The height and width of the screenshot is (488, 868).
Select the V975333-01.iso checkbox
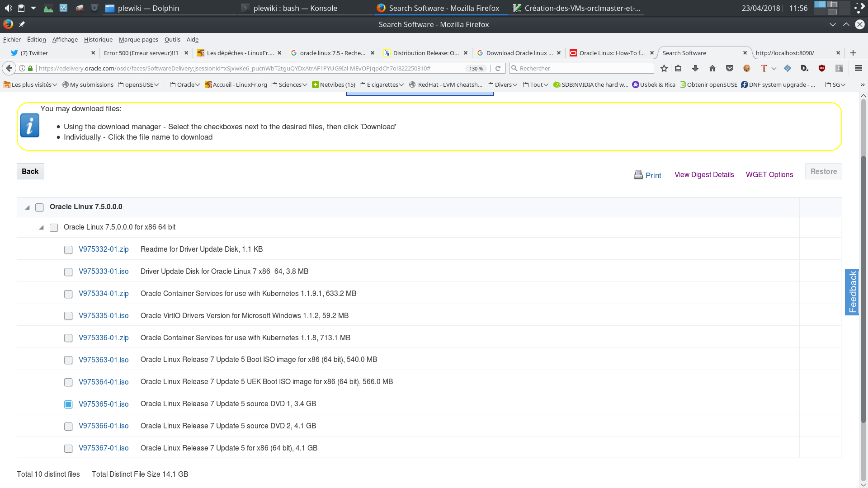tap(68, 272)
